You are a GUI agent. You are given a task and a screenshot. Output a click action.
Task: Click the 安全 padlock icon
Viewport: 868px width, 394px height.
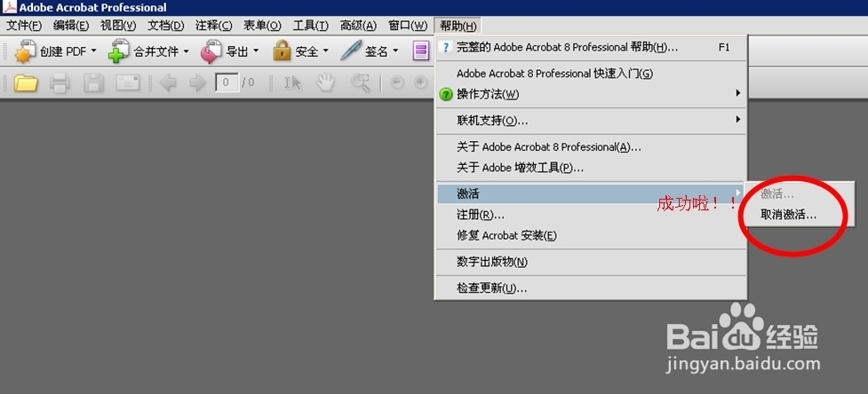(x=282, y=51)
